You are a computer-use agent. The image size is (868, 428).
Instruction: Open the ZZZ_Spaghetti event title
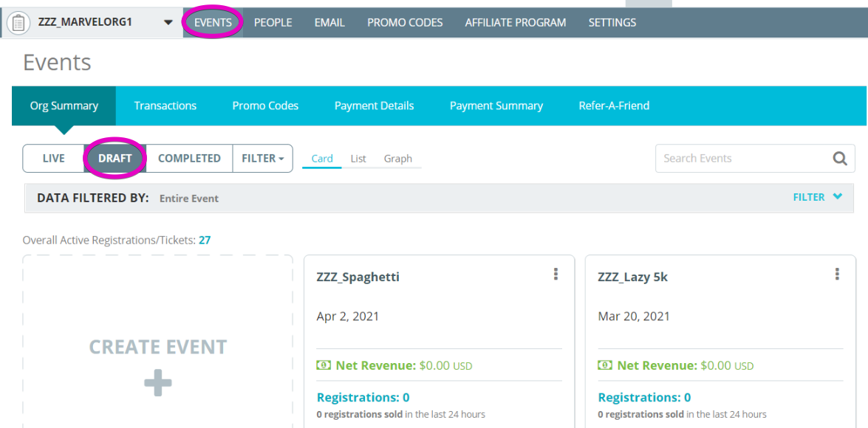pos(358,277)
